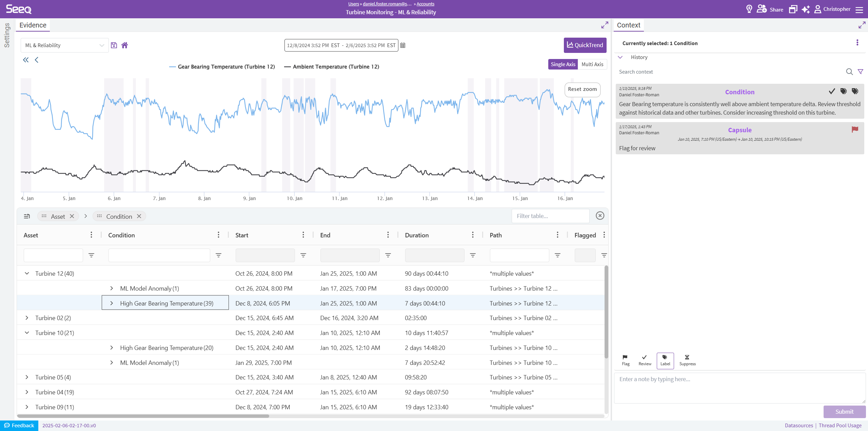
Task: Switch to the Evidence tab
Action: click(33, 25)
